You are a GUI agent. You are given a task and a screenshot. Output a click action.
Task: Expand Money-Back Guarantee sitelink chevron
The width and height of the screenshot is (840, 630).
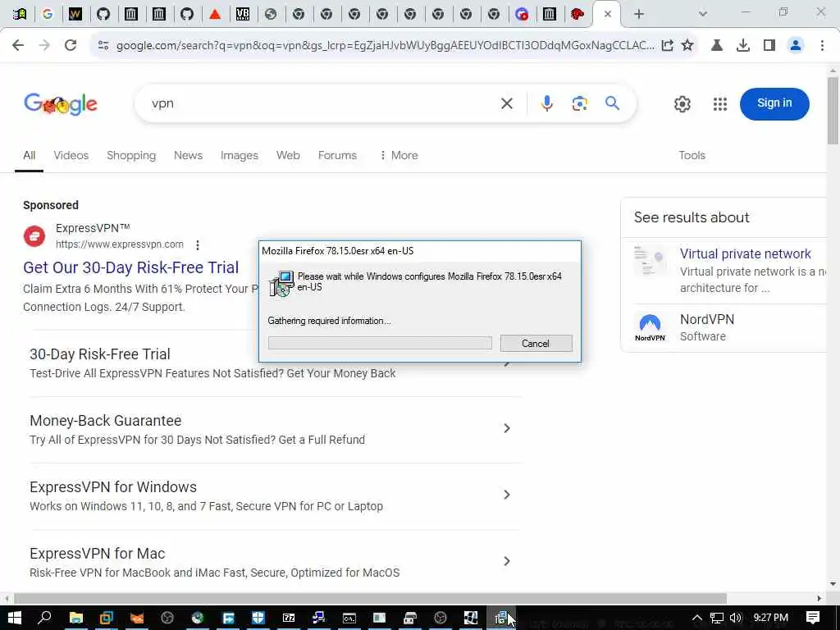(x=506, y=428)
